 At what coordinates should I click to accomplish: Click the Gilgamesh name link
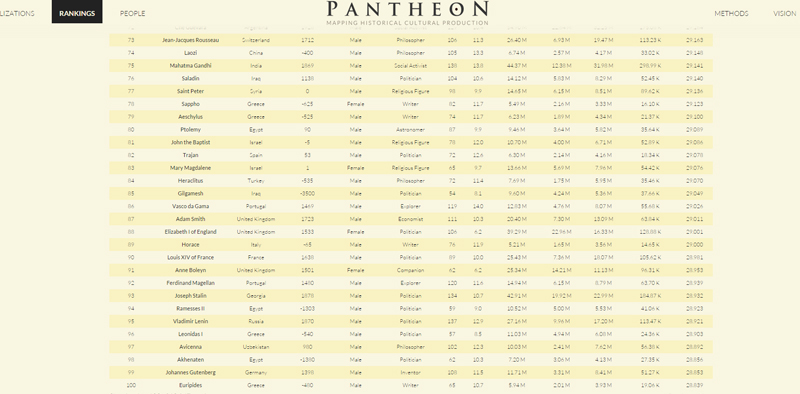tap(190, 193)
